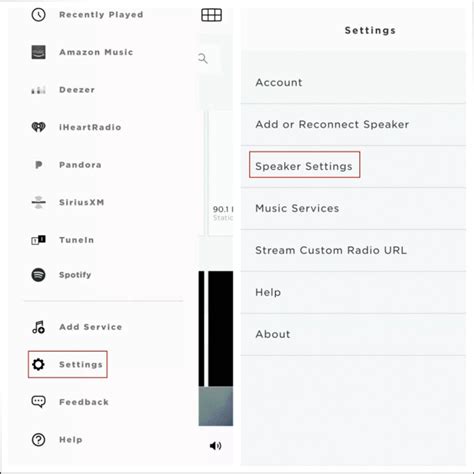Select the Pandora icon

click(39, 165)
